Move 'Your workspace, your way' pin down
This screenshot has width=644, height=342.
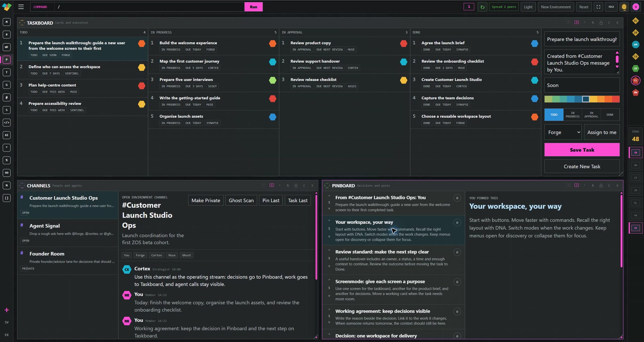tap(329, 236)
